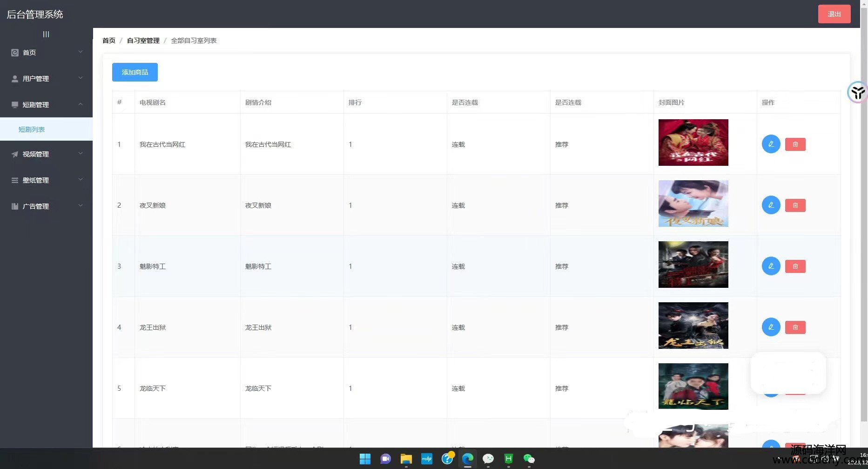868x469 pixels.
Task: Delete the 魅影特工 row
Action: tap(795, 266)
